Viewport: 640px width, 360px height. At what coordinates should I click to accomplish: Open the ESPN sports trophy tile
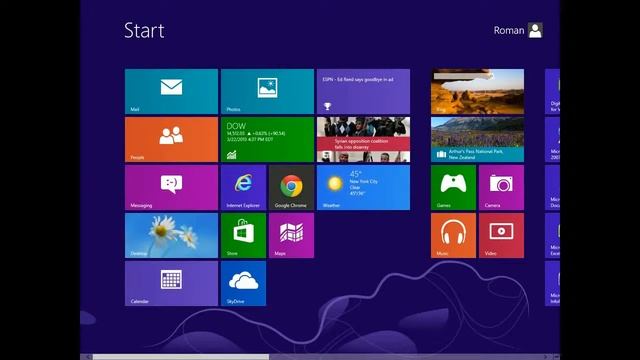[363, 91]
